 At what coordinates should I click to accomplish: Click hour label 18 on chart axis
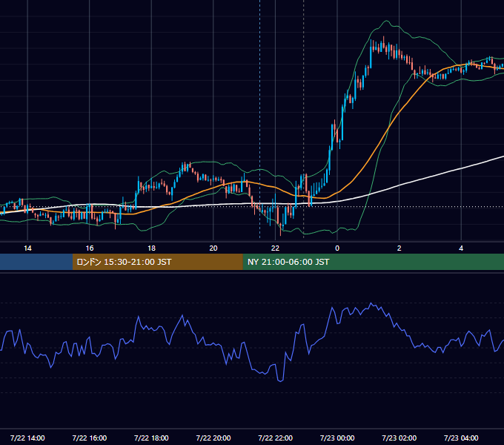click(151, 248)
